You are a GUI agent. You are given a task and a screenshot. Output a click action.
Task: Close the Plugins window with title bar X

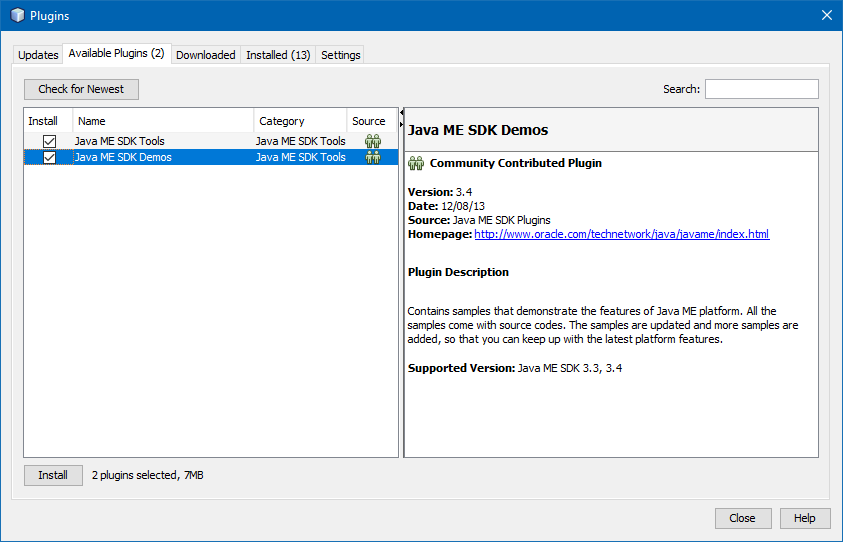[x=827, y=15]
